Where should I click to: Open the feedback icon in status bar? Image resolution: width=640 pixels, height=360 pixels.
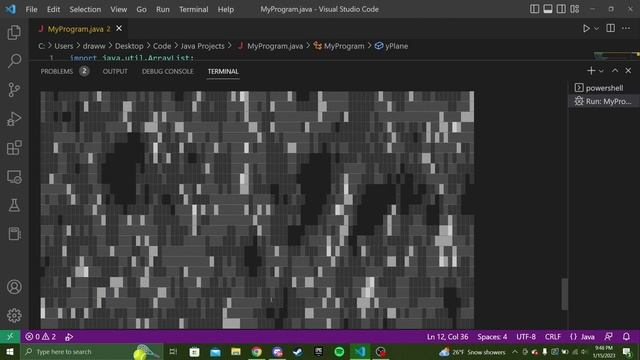coord(608,337)
